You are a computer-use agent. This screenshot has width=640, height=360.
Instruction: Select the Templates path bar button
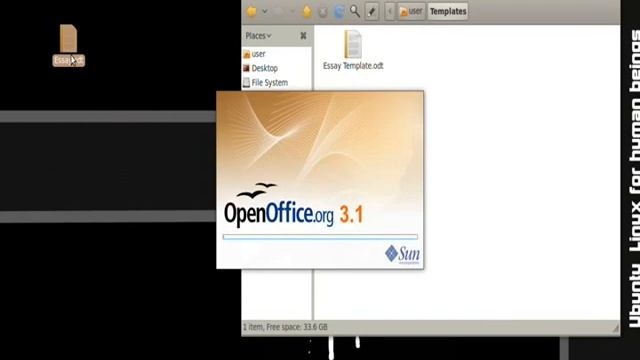click(x=448, y=11)
